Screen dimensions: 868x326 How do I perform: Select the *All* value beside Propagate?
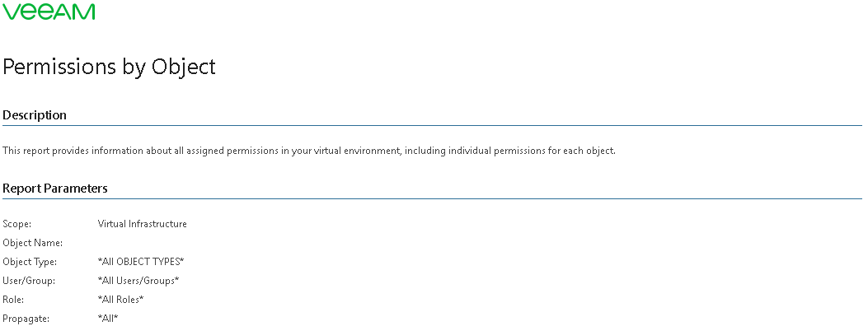click(108, 319)
